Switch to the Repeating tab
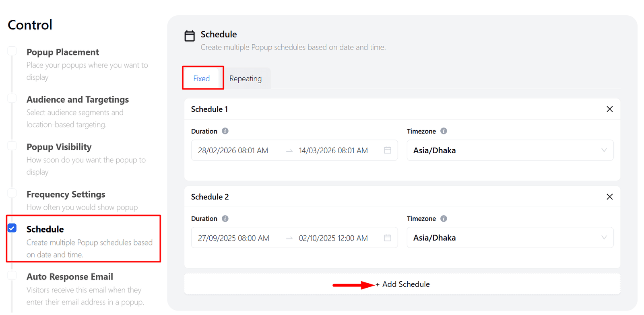The image size is (644, 315). tap(245, 78)
